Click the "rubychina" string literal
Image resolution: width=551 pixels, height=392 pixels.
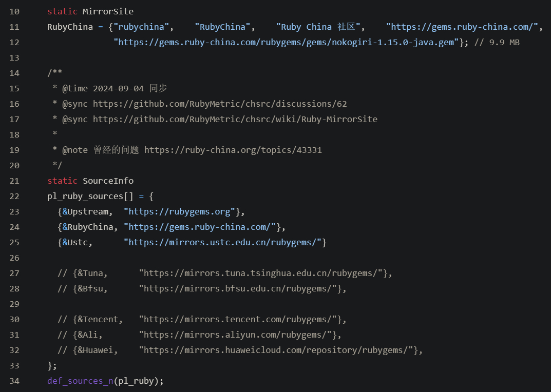142,27
